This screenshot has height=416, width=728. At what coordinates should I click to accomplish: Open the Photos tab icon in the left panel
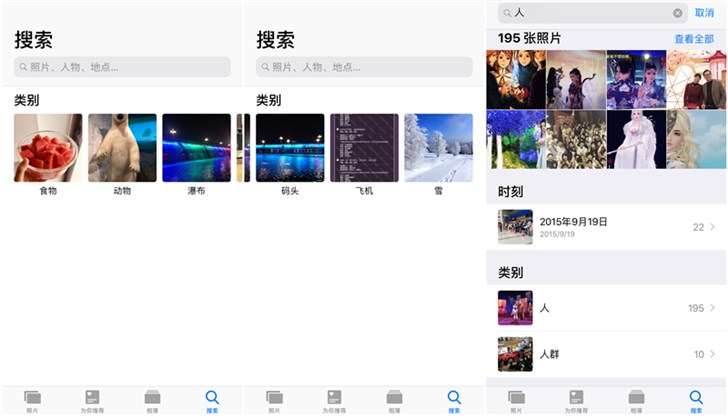[x=32, y=397]
